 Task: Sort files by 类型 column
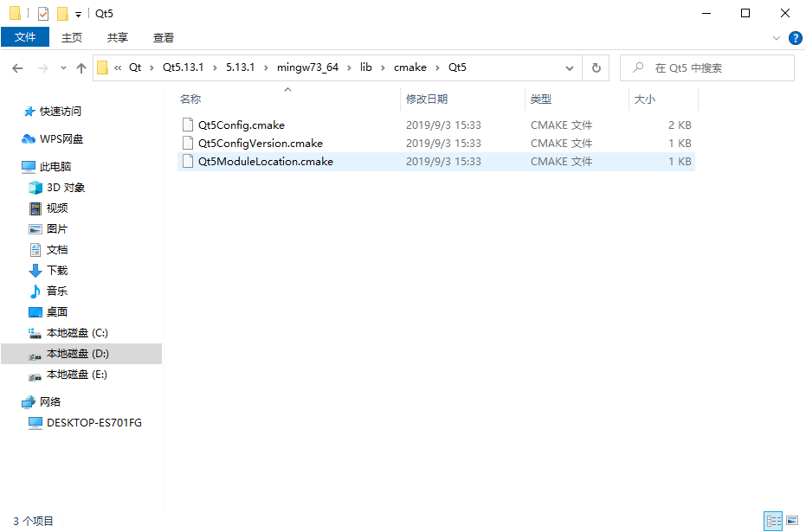click(577, 99)
